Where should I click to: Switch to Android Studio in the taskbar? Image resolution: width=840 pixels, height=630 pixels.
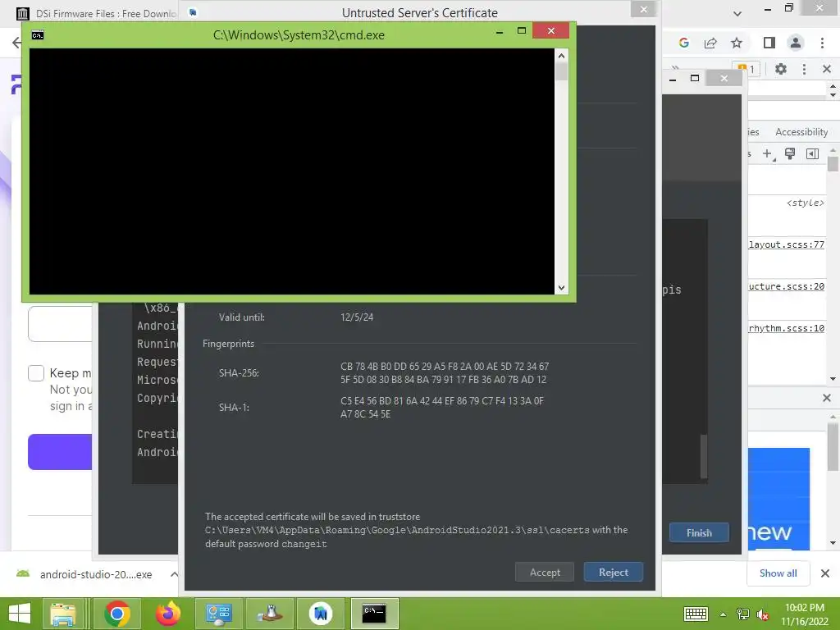click(x=321, y=614)
